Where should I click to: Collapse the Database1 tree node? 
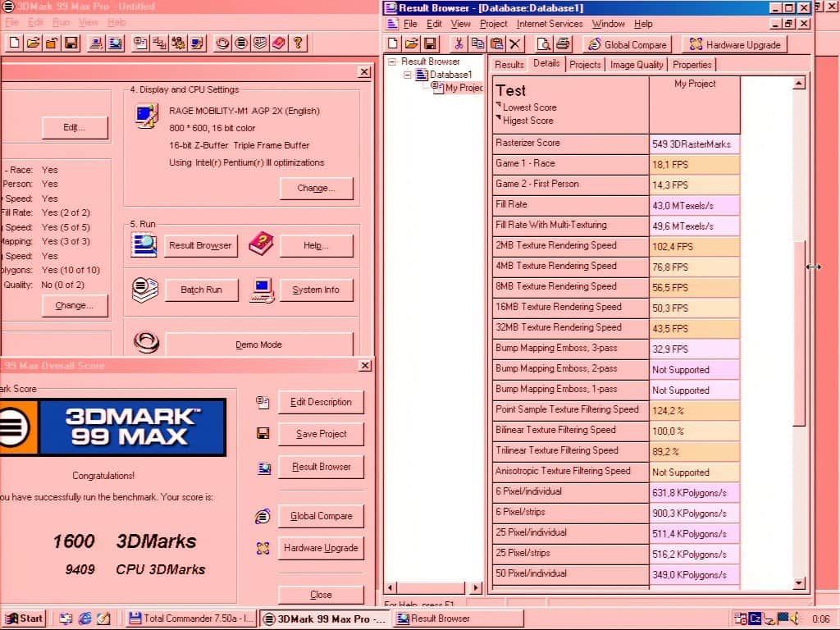click(x=407, y=75)
